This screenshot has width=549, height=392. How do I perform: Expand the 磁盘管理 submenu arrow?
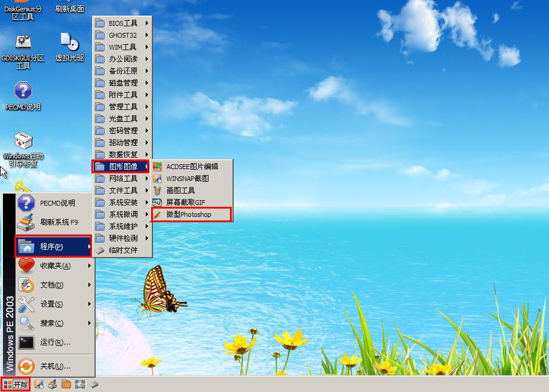click(x=147, y=82)
